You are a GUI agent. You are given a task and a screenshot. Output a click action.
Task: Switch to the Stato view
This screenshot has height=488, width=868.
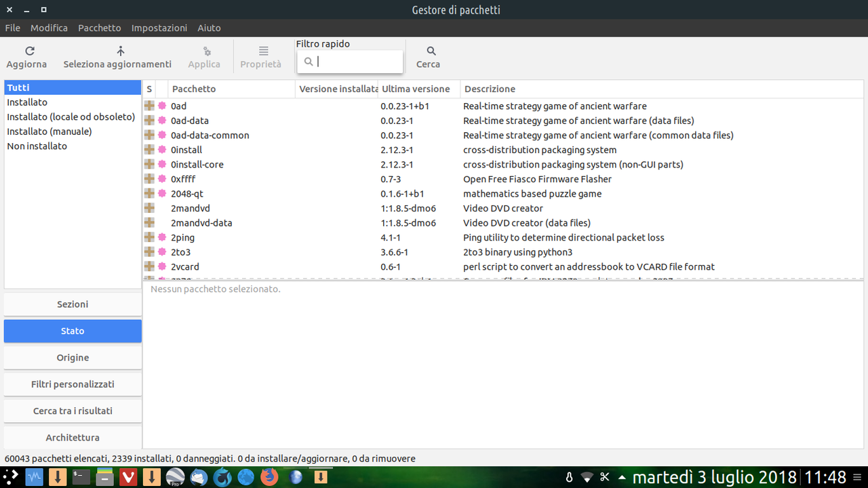click(73, 331)
